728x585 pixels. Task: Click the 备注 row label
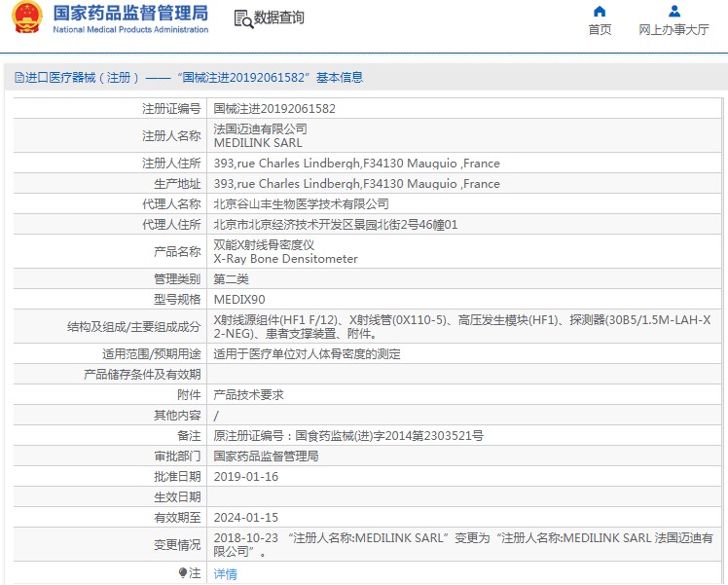189,436
